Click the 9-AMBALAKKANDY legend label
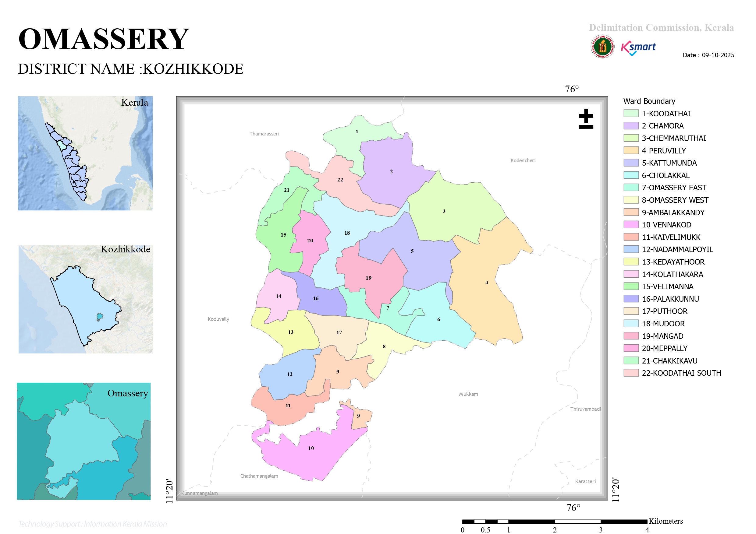Screen dimensions: 756x534 (x=673, y=213)
